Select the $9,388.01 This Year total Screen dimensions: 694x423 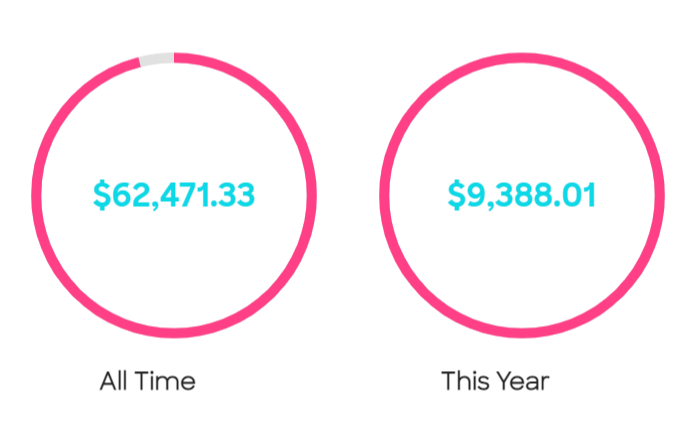pyautogui.click(x=522, y=195)
